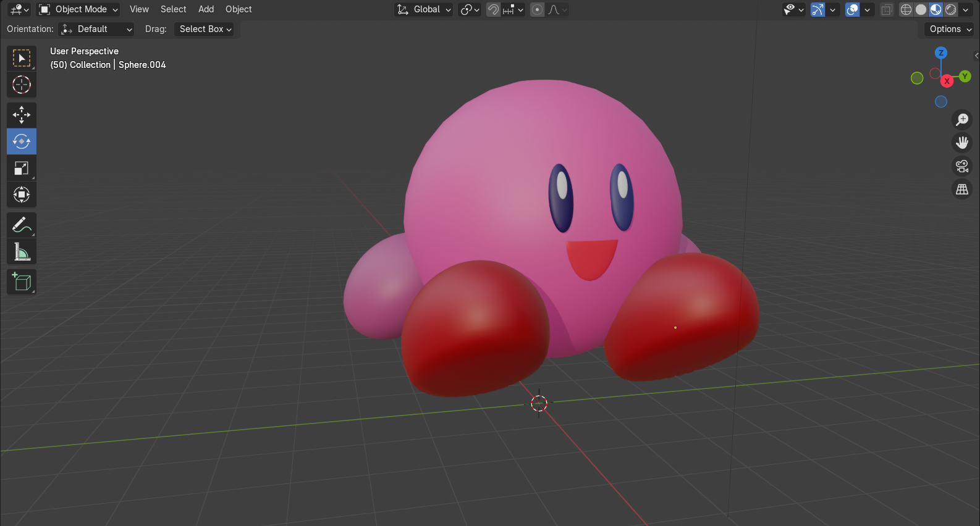980x526 pixels.
Task: Switch to Material Preview shading
Action: click(x=936, y=9)
